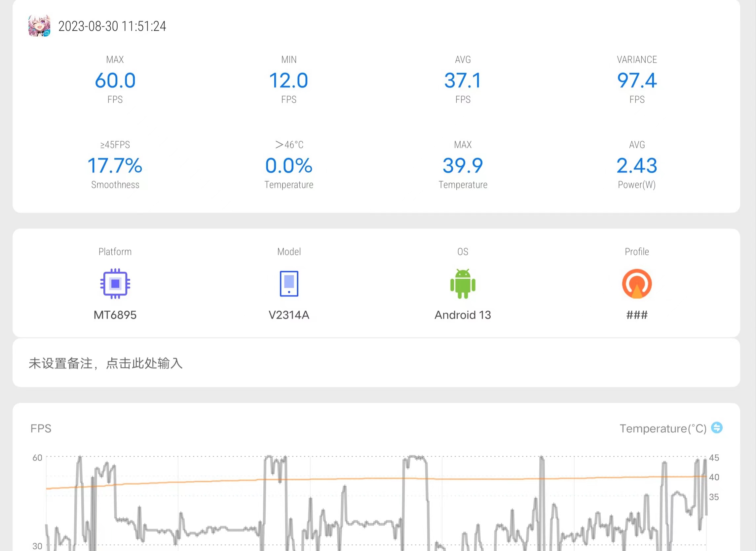Select the VARIANCE 97.4 value
The image size is (756, 551).
[x=636, y=80]
